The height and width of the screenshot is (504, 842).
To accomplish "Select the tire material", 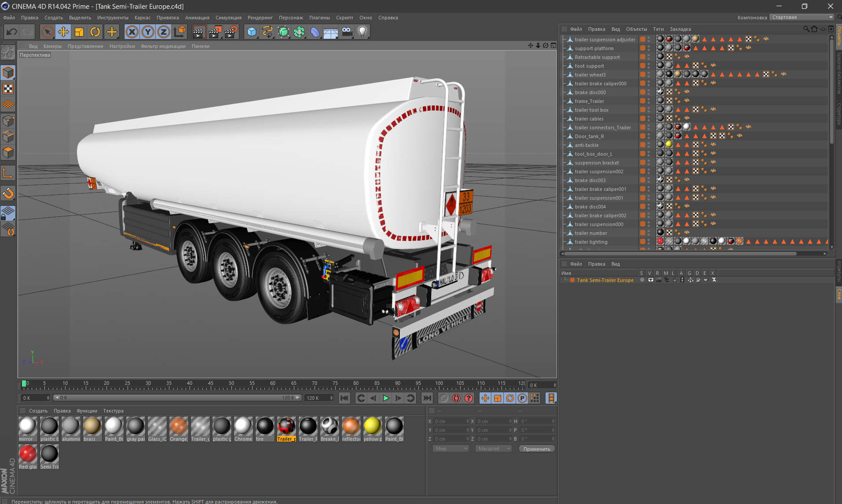I will [x=264, y=429].
